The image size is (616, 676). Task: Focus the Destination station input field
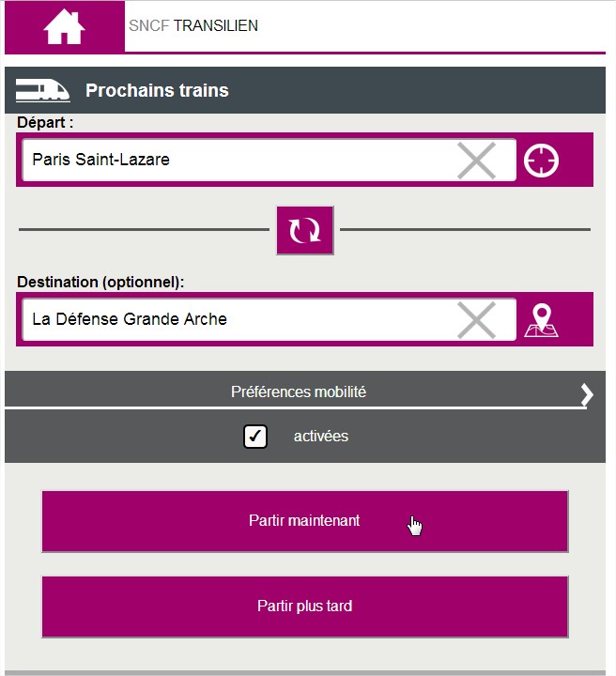coord(235,319)
